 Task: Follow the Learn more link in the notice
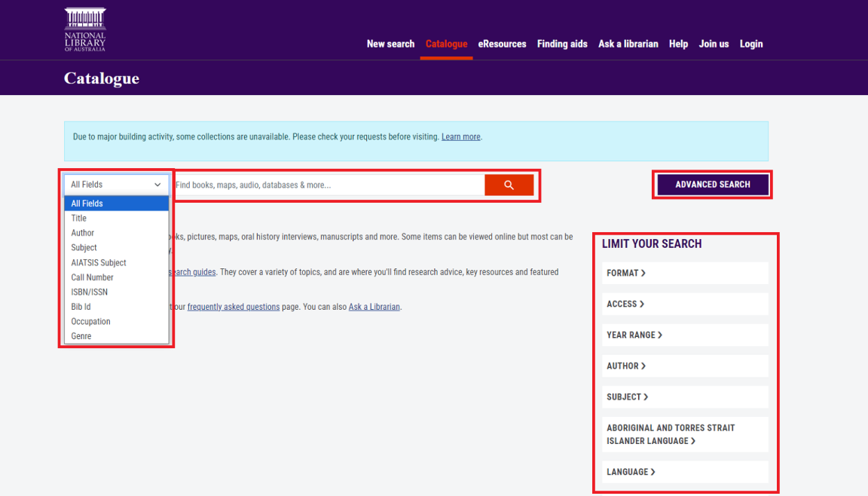(460, 136)
